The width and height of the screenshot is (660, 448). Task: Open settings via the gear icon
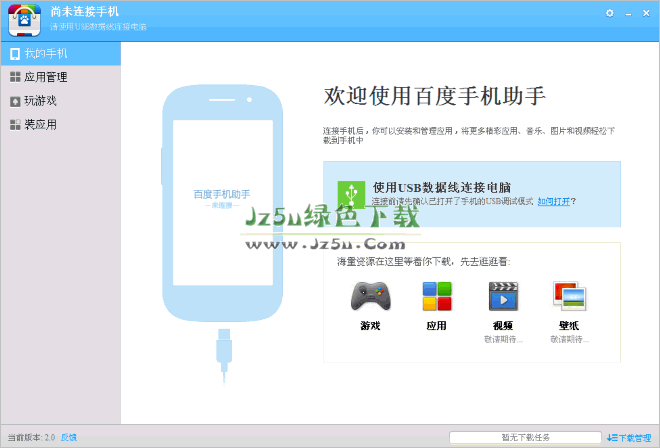click(x=609, y=13)
